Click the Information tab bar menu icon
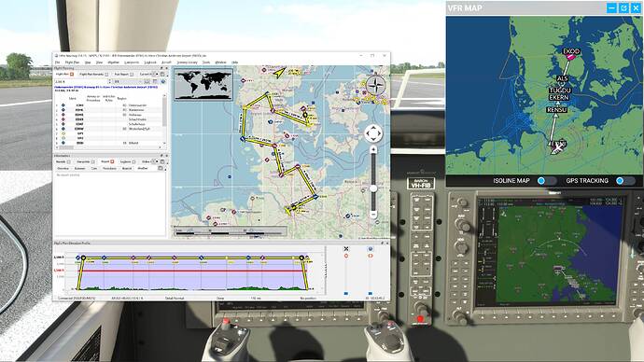Viewport: 644px width, 362px height. (162, 161)
